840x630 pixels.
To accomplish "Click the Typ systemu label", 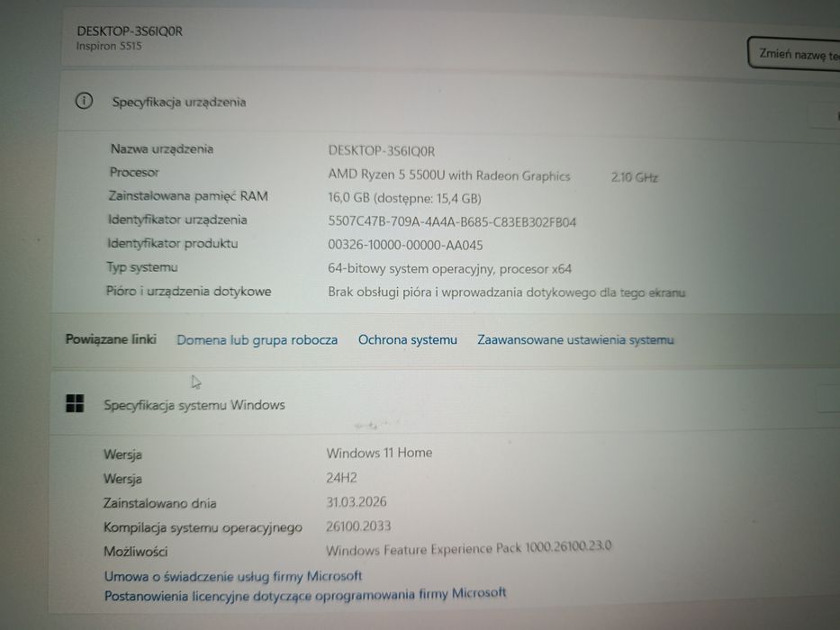I will (142, 267).
